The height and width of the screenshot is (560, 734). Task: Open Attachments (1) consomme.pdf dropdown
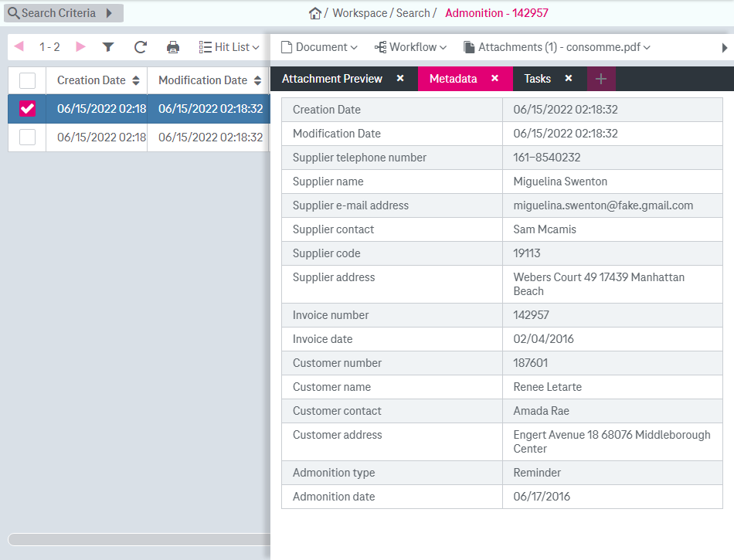(557, 47)
